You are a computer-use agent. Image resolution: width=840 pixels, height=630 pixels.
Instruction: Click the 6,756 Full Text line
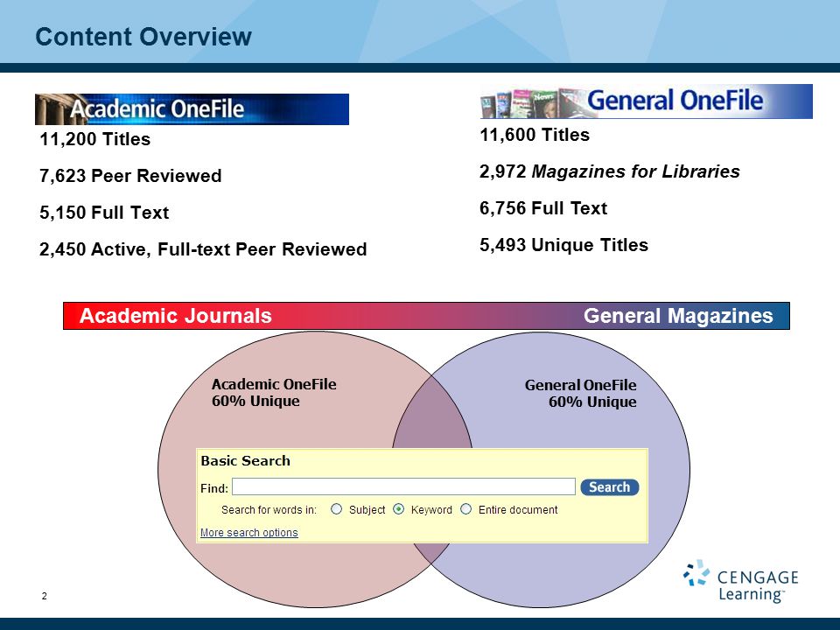[543, 208]
